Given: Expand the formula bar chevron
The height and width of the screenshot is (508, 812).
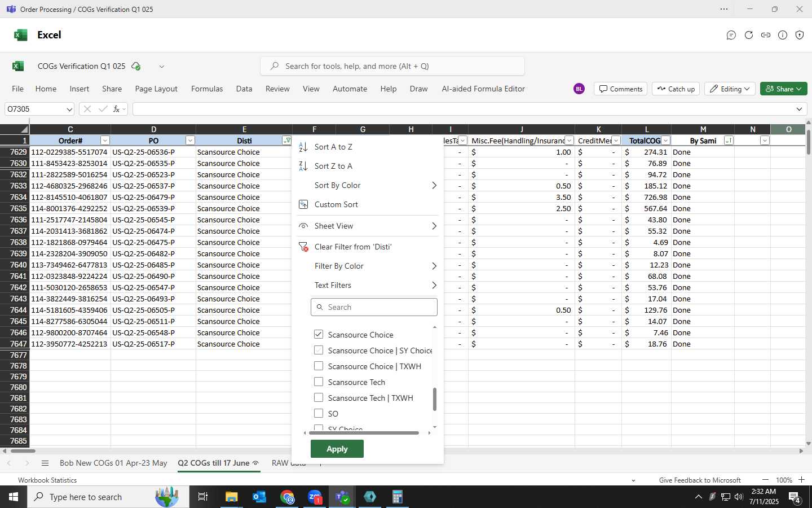Looking at the screenshot, I should [799, 109].
